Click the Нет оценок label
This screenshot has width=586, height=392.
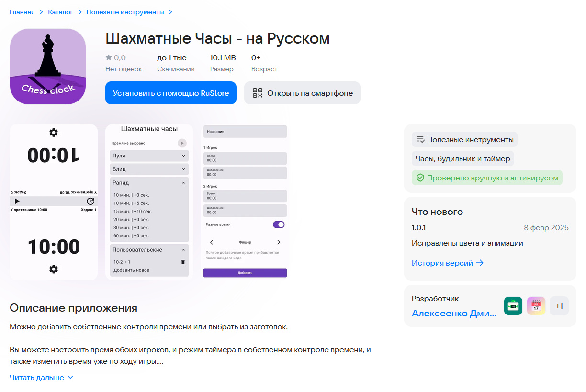pos(124,69)
